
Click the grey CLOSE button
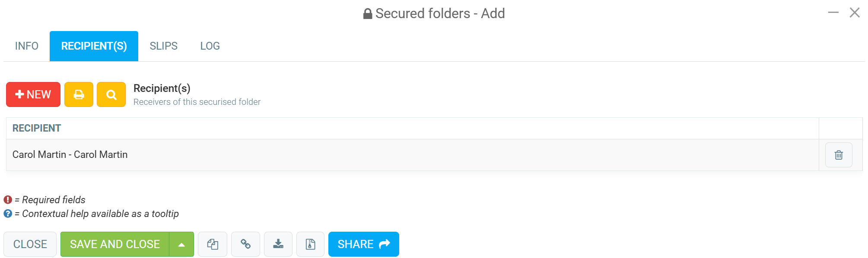pos(30,244)
